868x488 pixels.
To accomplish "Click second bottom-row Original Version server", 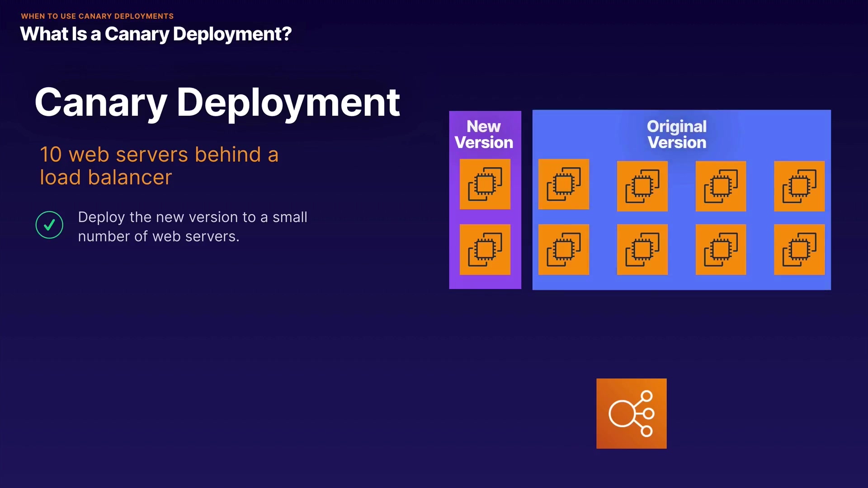I will [642, 249].
